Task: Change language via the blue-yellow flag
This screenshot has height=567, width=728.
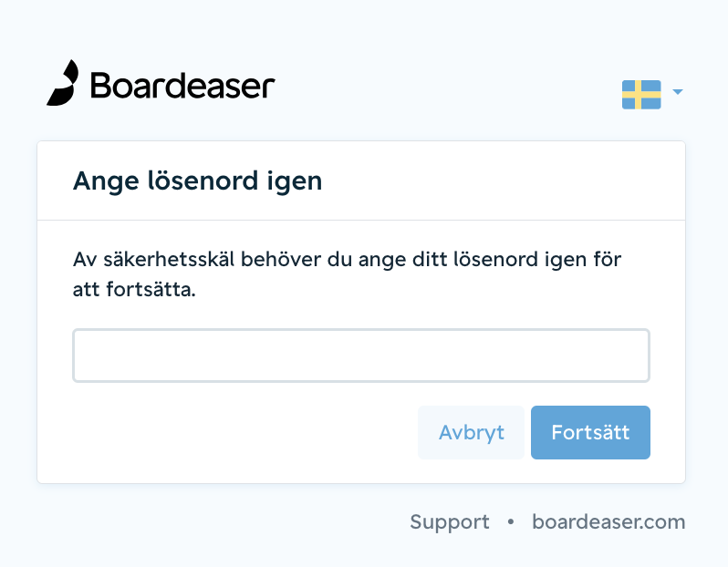Action: (x=641, y=95)
